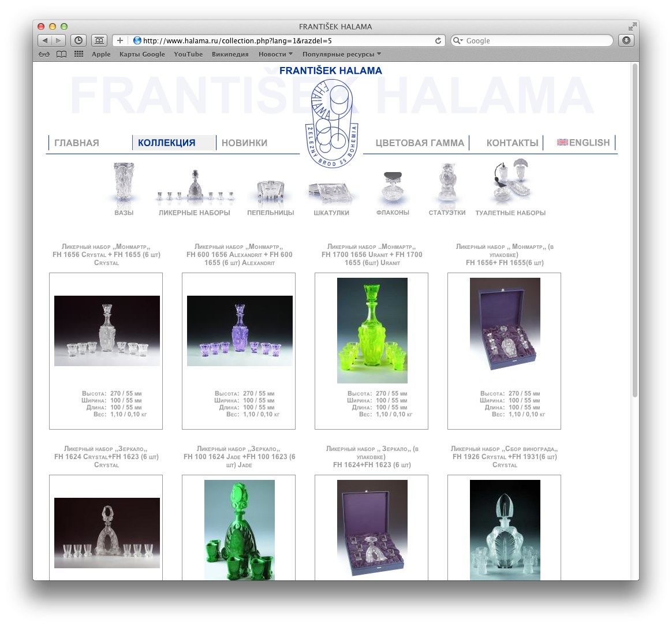This screenshot has height=626, width=672.
Task: Open the Цветовая гамма navigation tab
Action: [x=420, y=143]
